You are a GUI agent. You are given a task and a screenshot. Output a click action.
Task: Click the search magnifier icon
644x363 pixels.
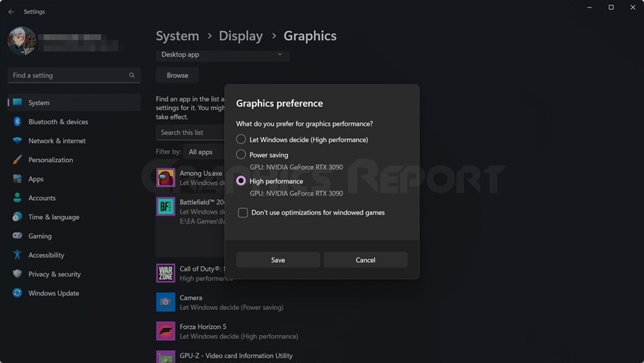pyautogui.click(x=132, y=75)
